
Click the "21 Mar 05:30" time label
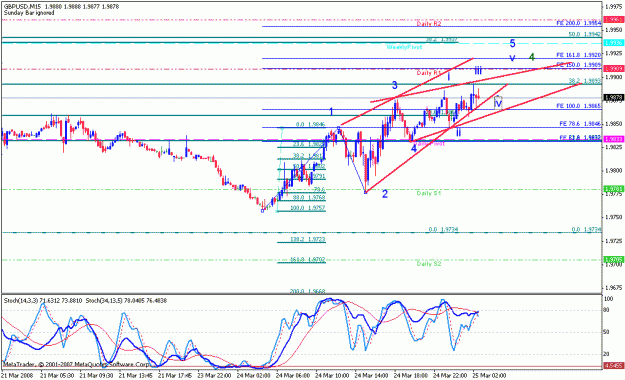point(57,376)
